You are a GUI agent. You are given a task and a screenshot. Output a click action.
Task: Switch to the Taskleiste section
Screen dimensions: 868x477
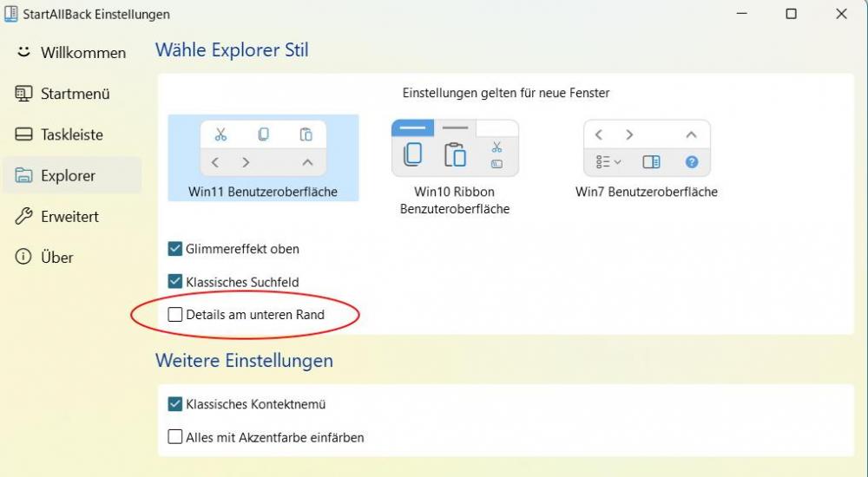(71, 134)
